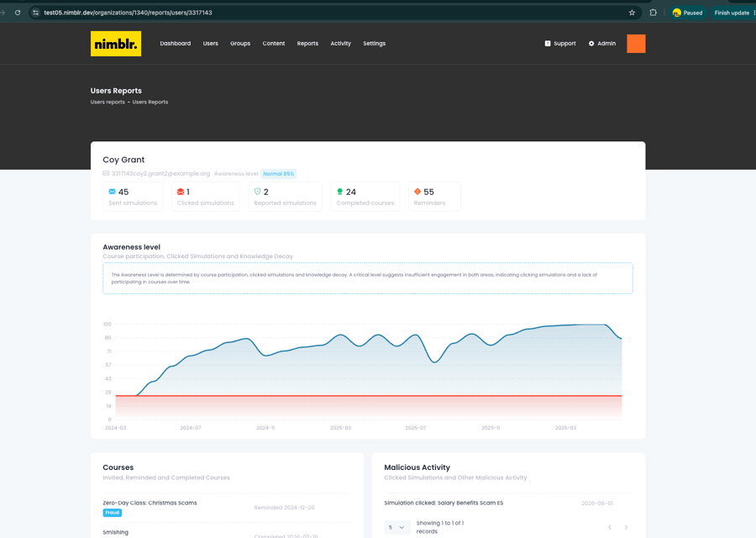The image size is (756, 538).
Task: Click the 45 Sent simulations card
Action: pyautogui.click(x=133, y=197)
